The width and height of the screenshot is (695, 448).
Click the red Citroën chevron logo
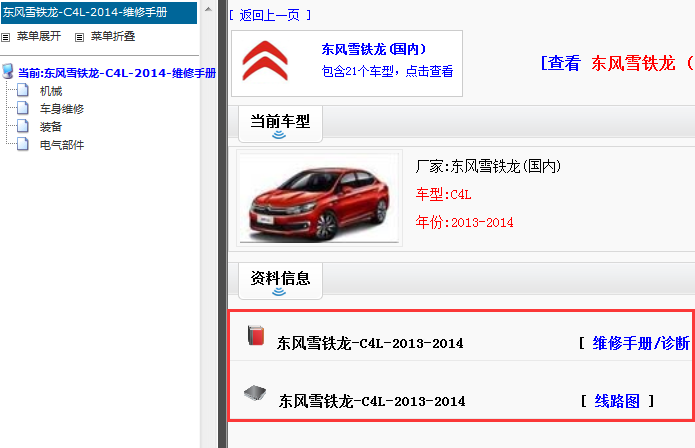coord(265,61)
